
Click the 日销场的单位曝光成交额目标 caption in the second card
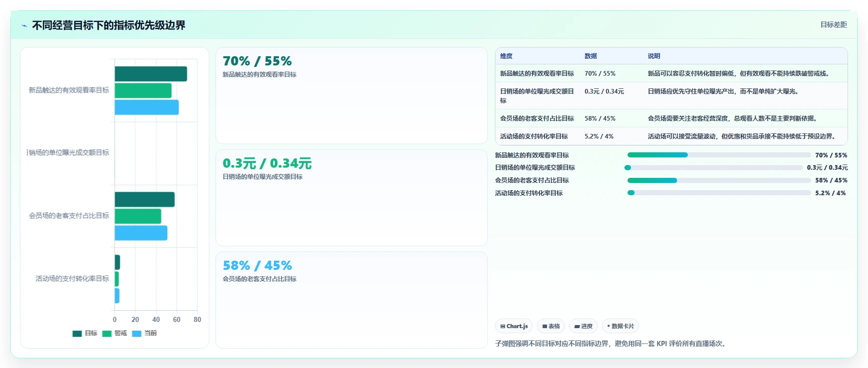pyautogui.click(x=263, y=177)
